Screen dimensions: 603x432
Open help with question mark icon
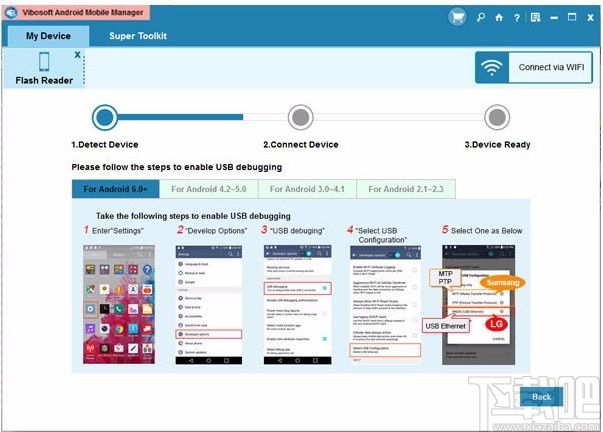517,18
